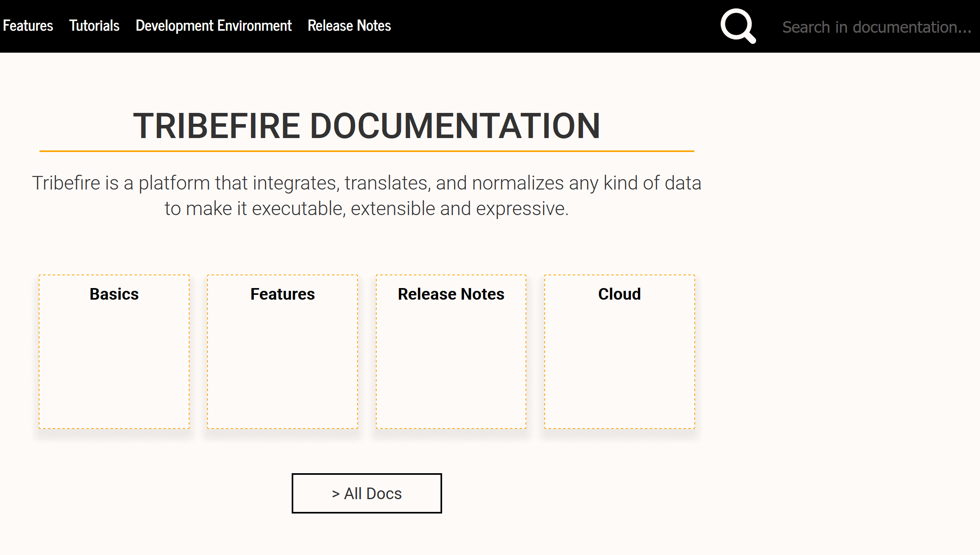Click the 'Cloud' card title text

pyautogui.click(x=619, y=294)
